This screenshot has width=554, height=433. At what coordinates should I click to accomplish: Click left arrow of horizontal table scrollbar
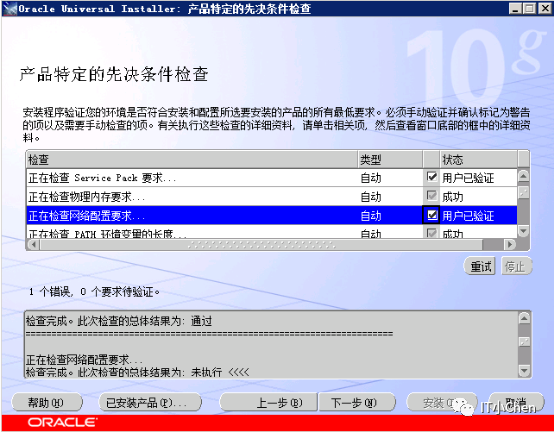34,244
